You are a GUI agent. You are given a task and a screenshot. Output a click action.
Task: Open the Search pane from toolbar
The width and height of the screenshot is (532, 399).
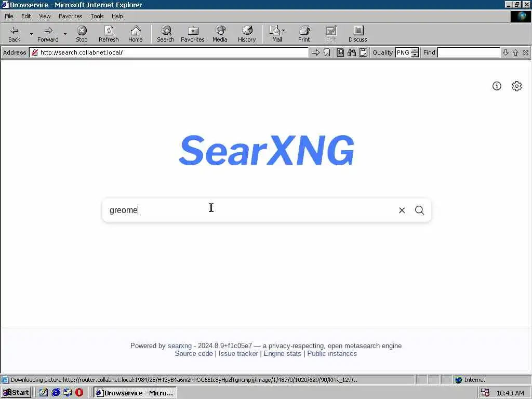coord(166,34)
